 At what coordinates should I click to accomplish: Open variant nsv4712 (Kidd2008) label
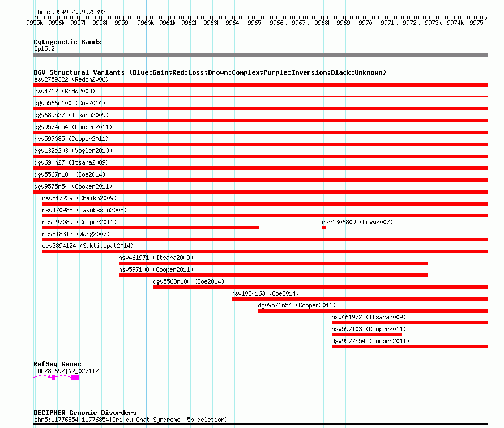coord(65,91)
